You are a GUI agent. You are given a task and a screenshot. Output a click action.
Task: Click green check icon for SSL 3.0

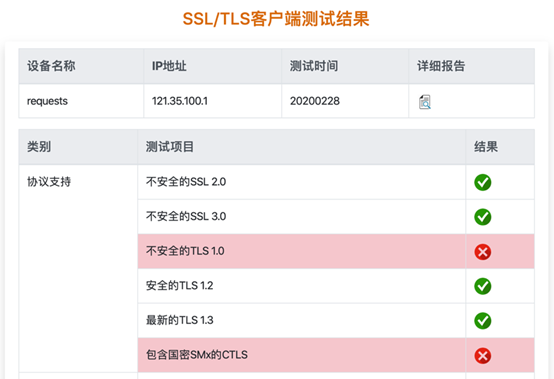click(483, 217)
